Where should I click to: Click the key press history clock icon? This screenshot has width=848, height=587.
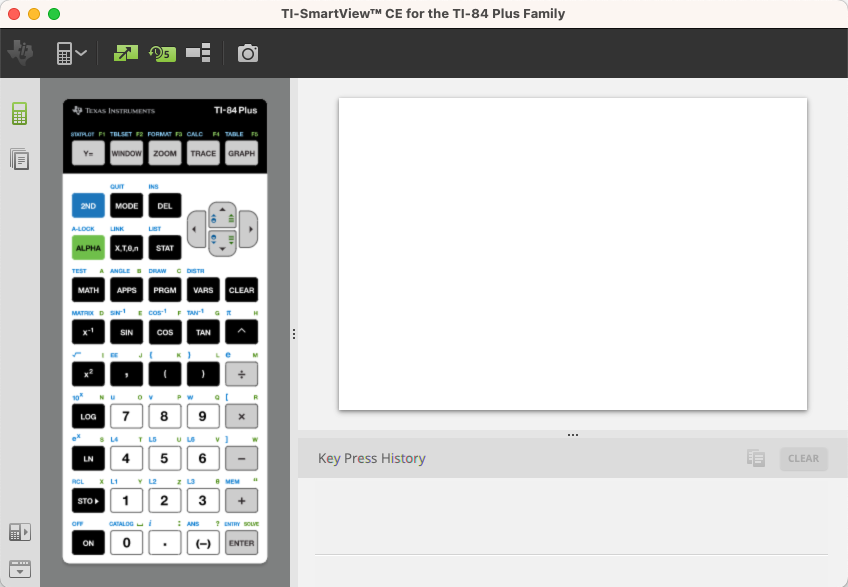162,53
